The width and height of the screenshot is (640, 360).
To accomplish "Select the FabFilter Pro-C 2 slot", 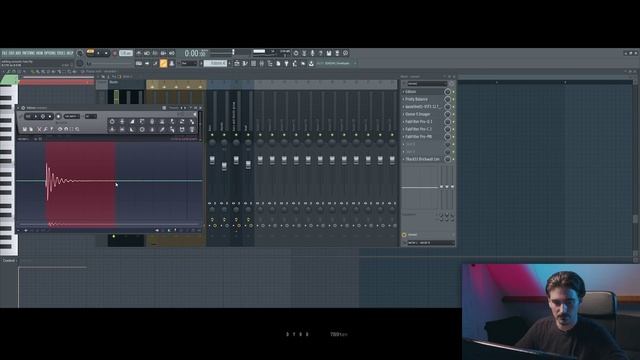I will (x=424, y=129).
